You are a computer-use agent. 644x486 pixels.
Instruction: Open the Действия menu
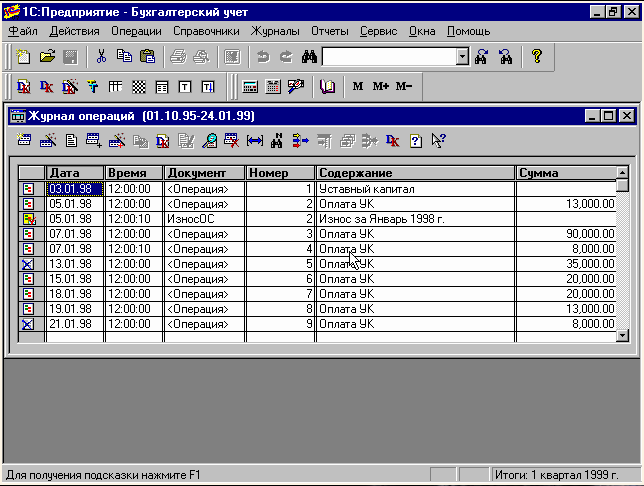tap(74, 31)
